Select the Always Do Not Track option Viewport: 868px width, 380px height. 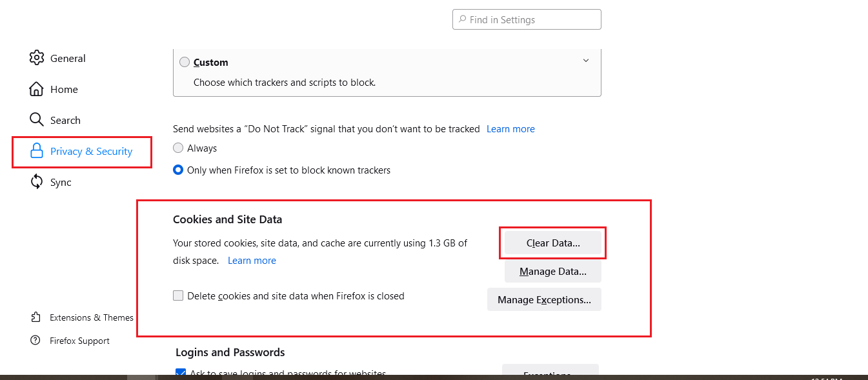click(178, 148)
